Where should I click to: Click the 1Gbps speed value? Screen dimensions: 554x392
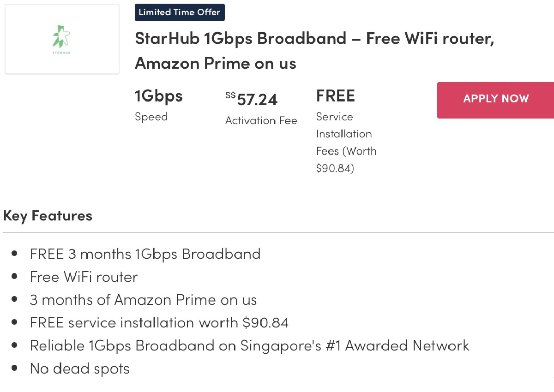coord(158,96)
